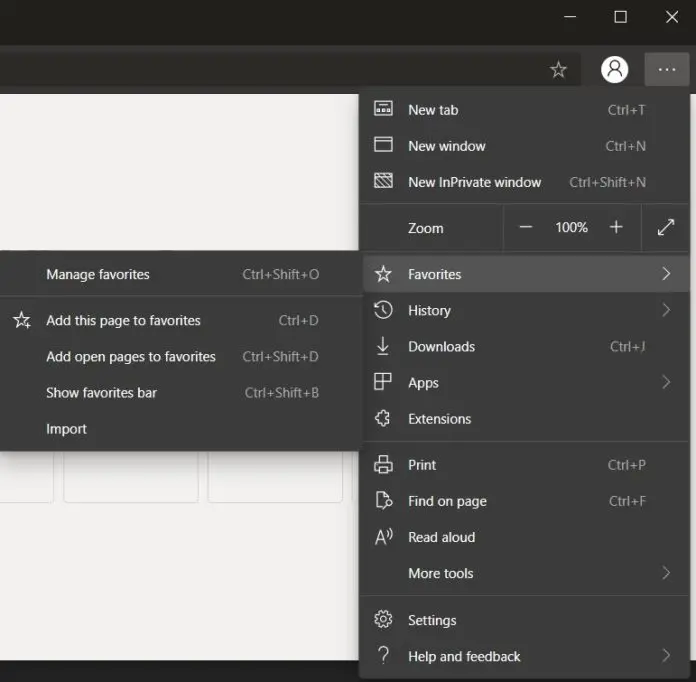
Task: Click the Ctrl+J shortcut text
Action: tap(627, 346)
